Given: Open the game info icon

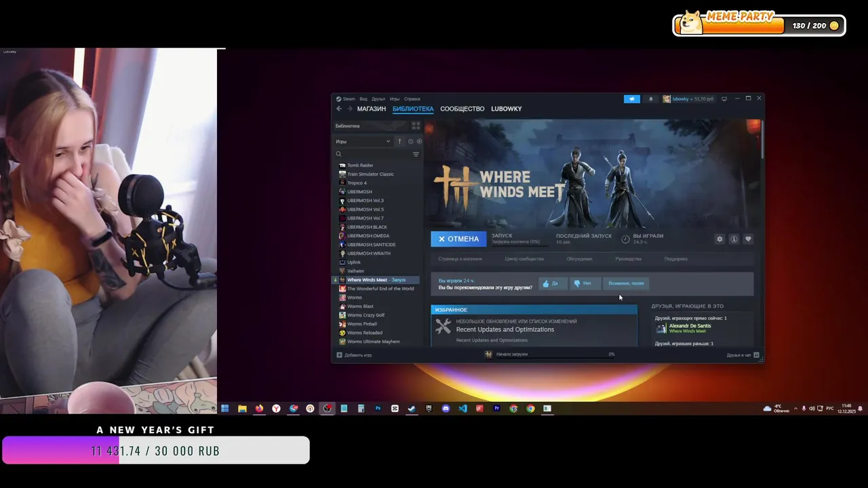Looking at the screenshot, I should [x=734, y=239].
